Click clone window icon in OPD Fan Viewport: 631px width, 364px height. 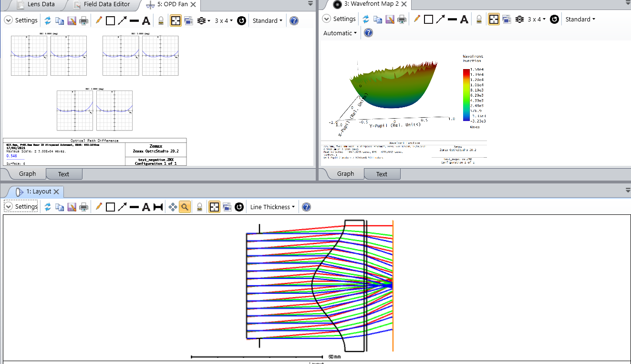coord(188,20)
